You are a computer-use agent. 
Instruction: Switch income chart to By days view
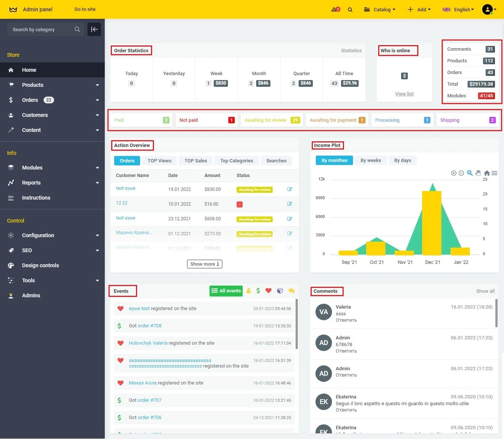(402, 160)
